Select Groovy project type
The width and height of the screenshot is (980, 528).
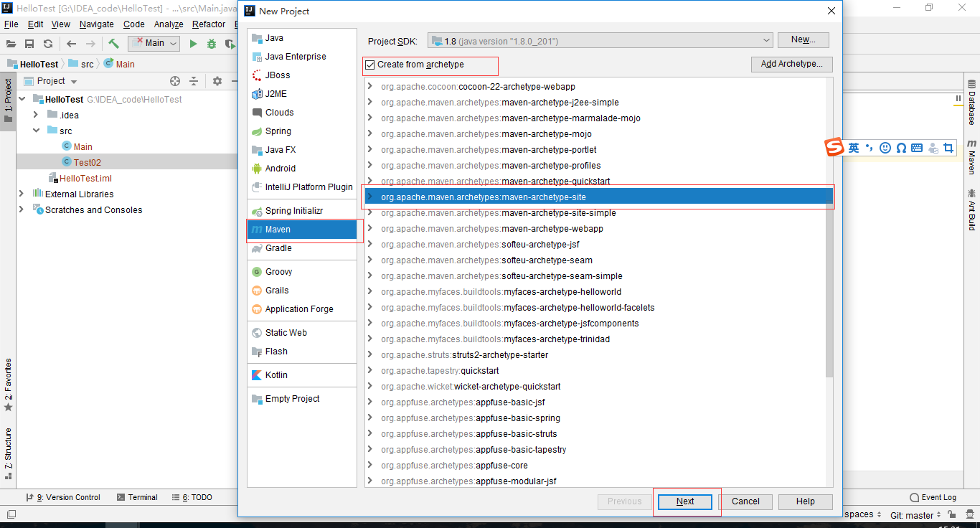point(302,272)
